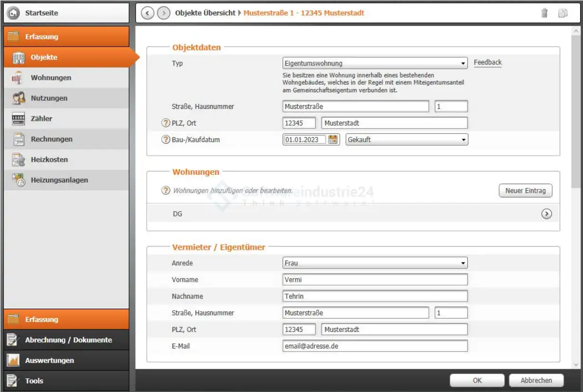Select Zähler in the sidebar
Screen dimensions: 583x392
point(42,119)
